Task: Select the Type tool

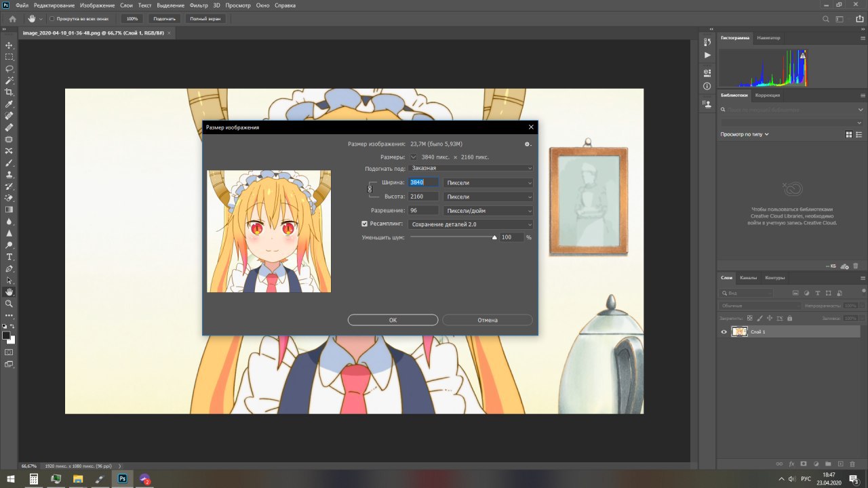Action: (9, 257)
